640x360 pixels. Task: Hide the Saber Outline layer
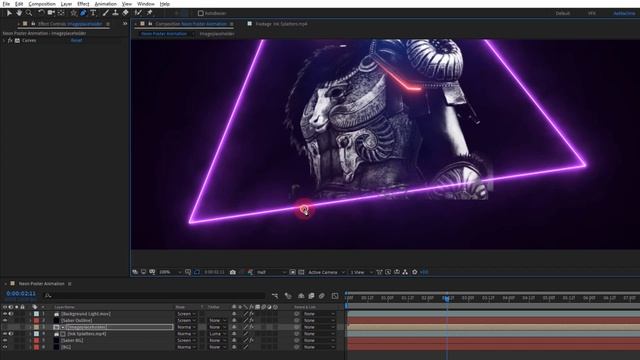5,320
